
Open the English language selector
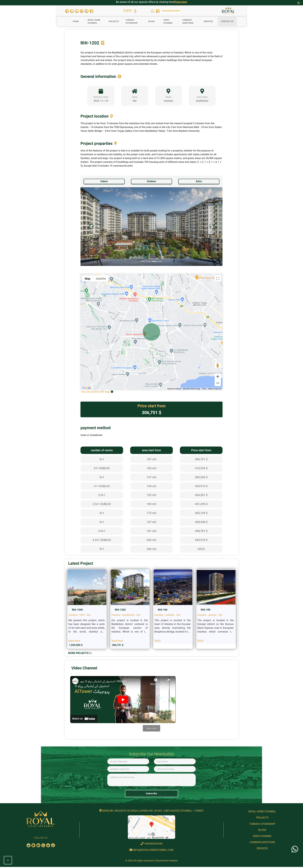click(128, 11)
